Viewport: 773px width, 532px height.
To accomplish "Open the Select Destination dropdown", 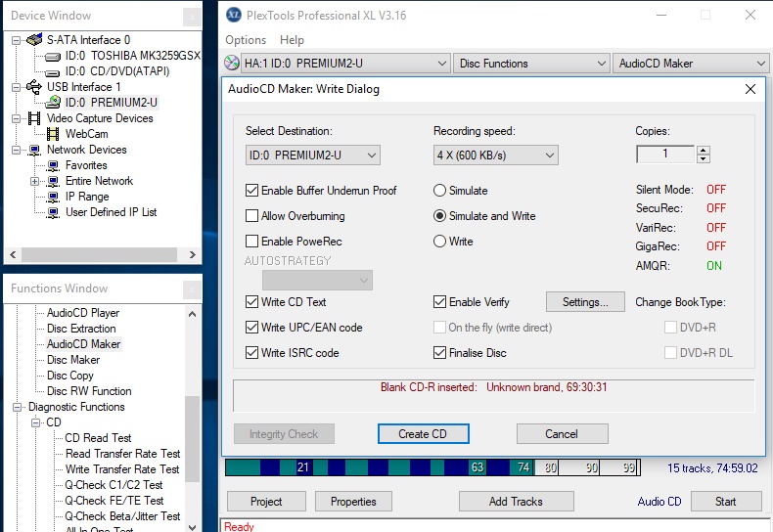I will [x=312, y=155].
